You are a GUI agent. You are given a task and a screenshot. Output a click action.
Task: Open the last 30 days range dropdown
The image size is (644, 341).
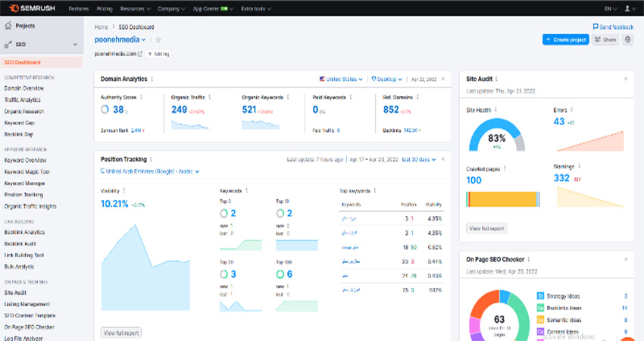pos(418,159)
